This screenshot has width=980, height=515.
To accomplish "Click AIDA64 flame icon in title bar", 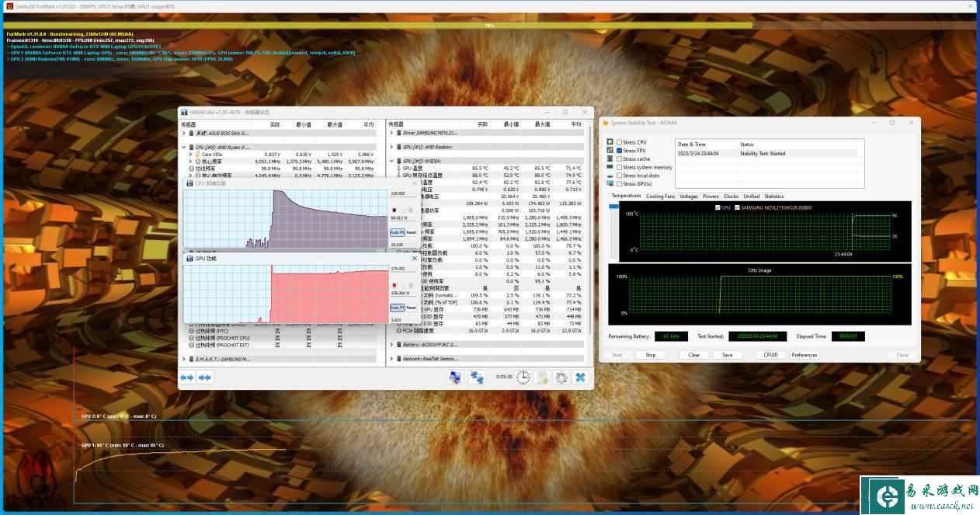I will (606, 123).
